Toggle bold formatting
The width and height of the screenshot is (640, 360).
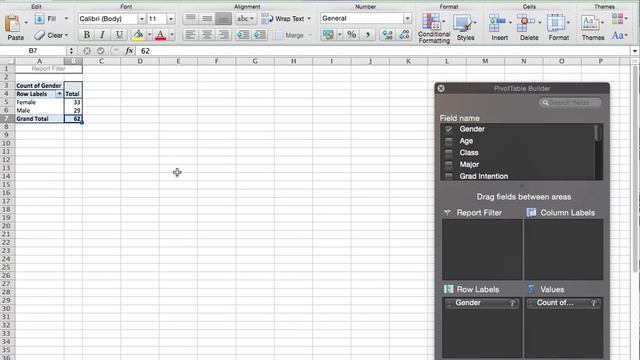point(87,35)
